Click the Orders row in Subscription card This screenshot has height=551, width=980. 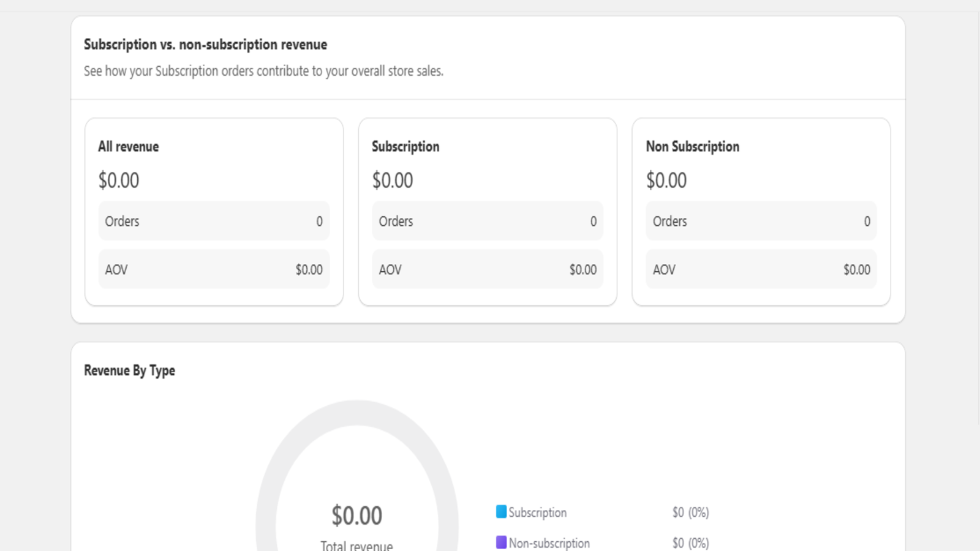488,221
